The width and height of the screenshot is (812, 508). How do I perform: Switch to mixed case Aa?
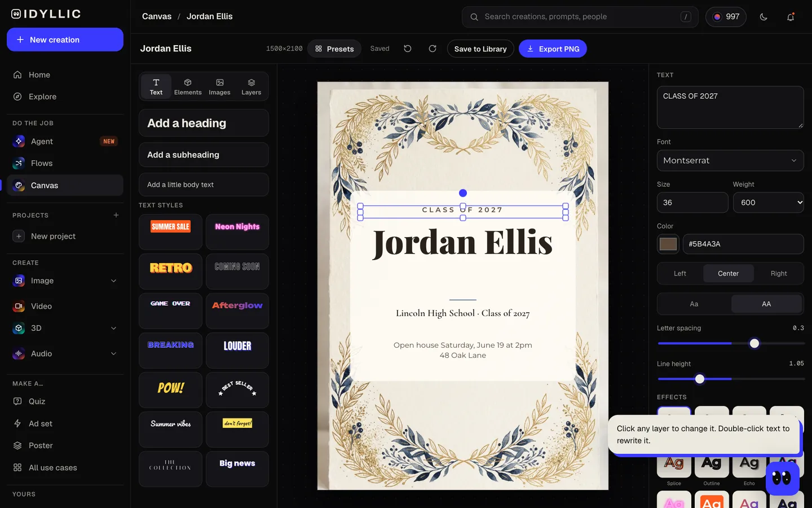694,304
